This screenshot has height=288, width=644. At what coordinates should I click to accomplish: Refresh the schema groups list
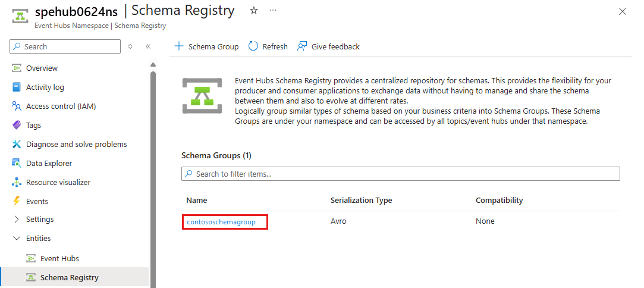268,46
